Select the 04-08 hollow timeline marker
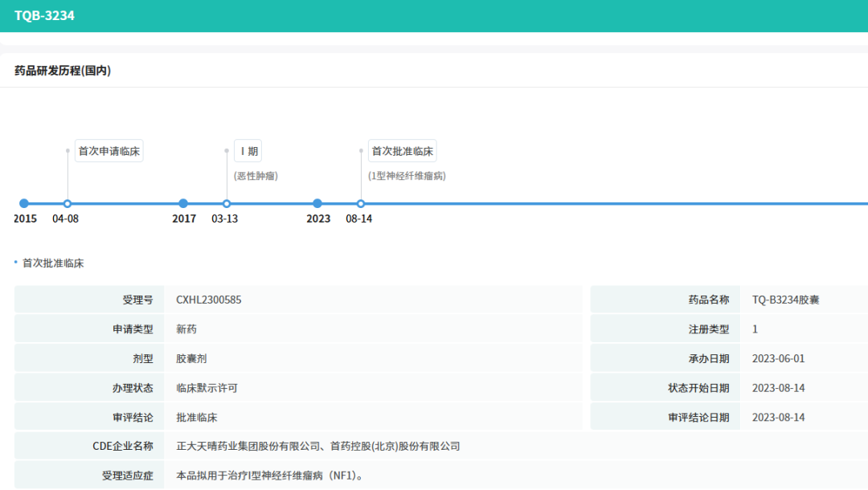 (68, 203)
